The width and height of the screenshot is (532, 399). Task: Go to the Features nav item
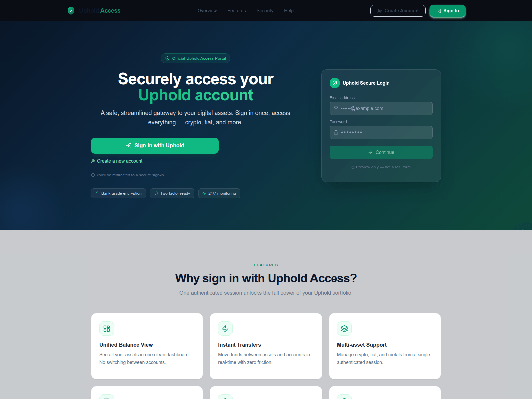pyautogui.click(x=237, y=11)
